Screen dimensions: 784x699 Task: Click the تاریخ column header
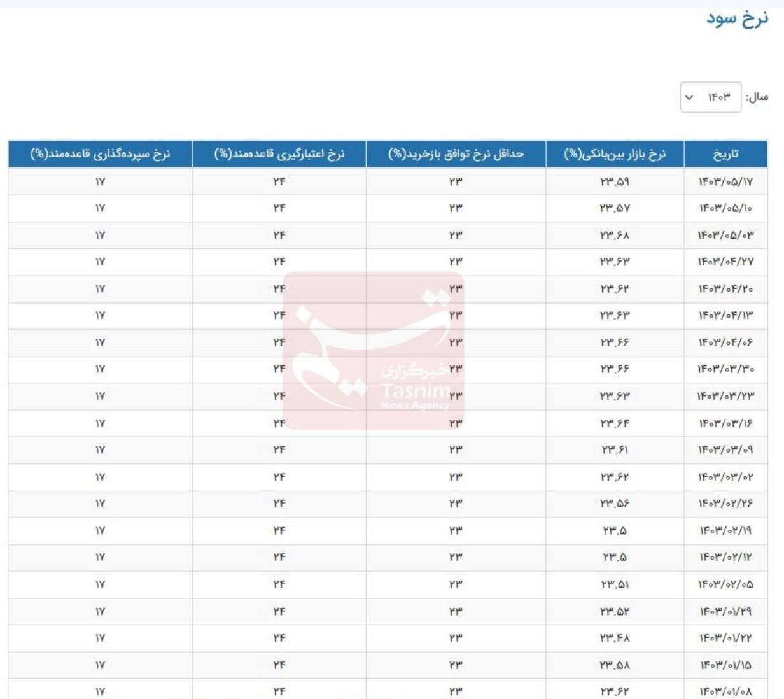click(x=725, y=154)
